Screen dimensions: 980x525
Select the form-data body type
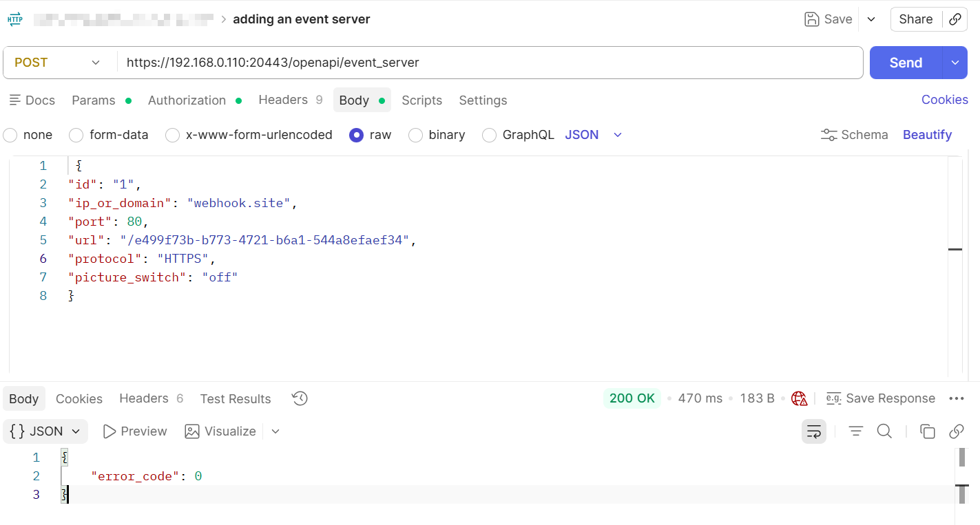coord(76,135)
